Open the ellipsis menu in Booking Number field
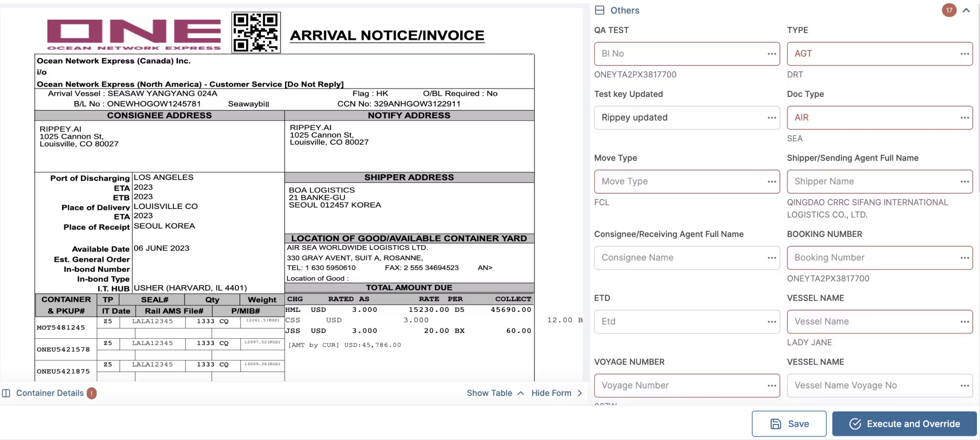Viewport: 980px width, 440px height. point(964,258)
